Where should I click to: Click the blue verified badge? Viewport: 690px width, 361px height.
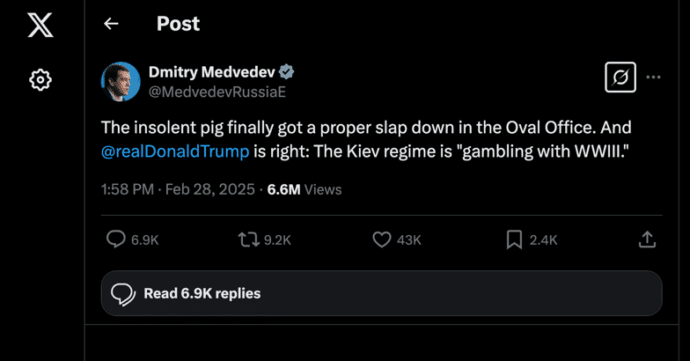[x=286, y=72]
